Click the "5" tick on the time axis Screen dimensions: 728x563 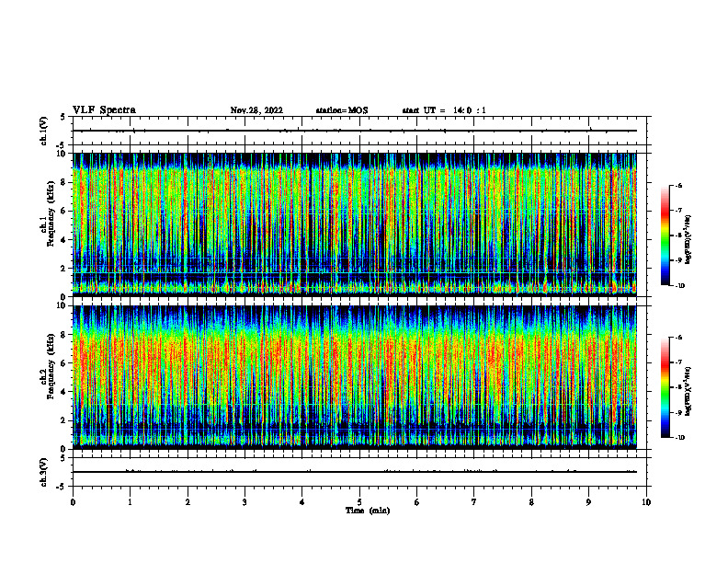(x=359, y=502)
